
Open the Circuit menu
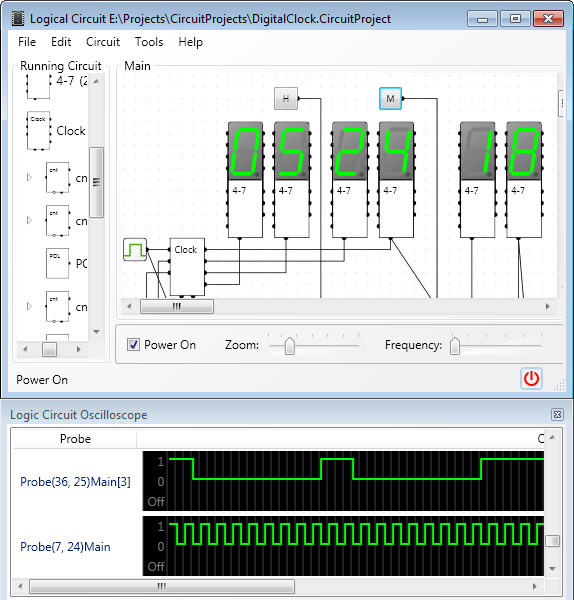(103, 42)
